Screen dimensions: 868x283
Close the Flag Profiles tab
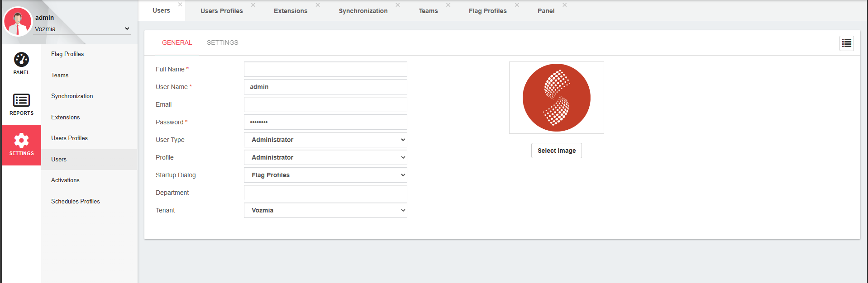(517, 5)
